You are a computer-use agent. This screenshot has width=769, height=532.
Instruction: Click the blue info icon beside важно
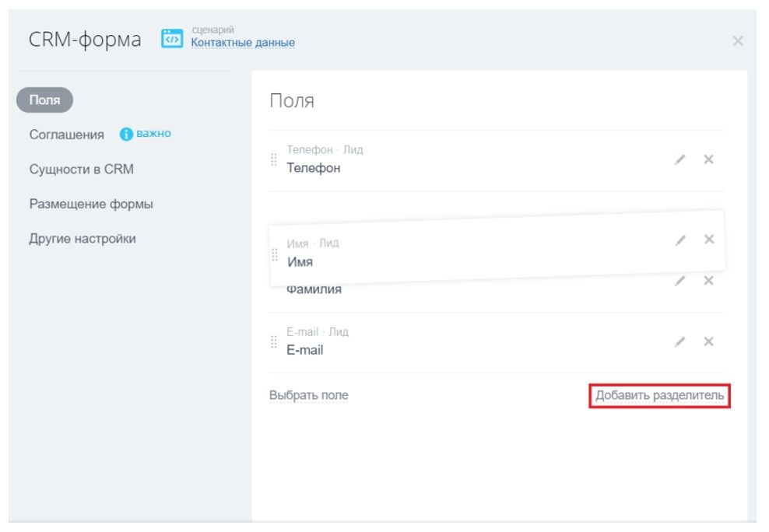126,134
